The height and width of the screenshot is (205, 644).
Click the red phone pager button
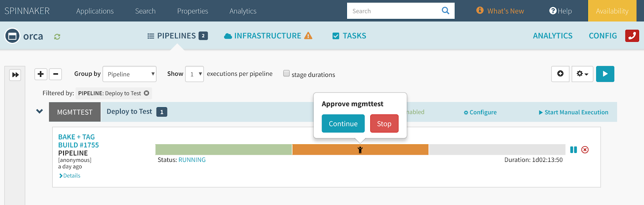(x=632, y=36)
